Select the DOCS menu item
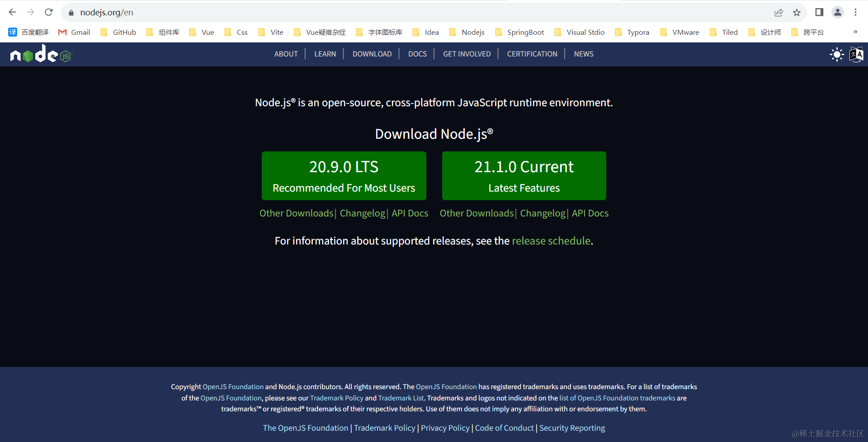 tap(417, 54)
